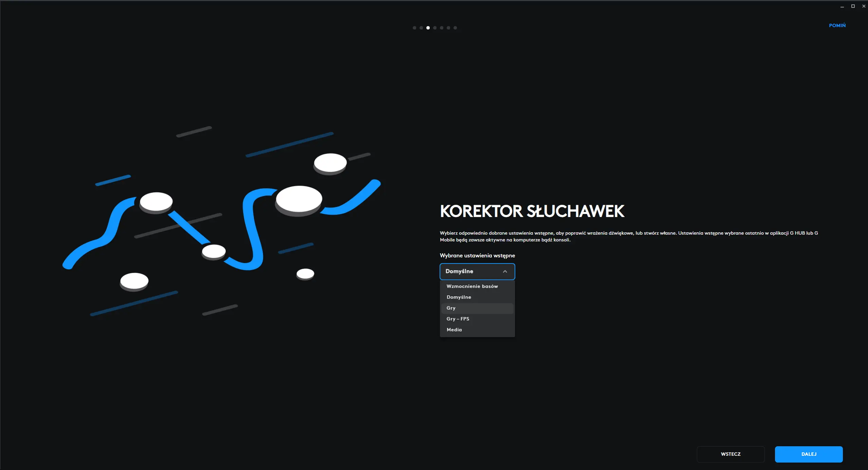Go to the fifth page indicator dot
The width and height of the screenshot is (868, 470).
[x=441, y=28]
